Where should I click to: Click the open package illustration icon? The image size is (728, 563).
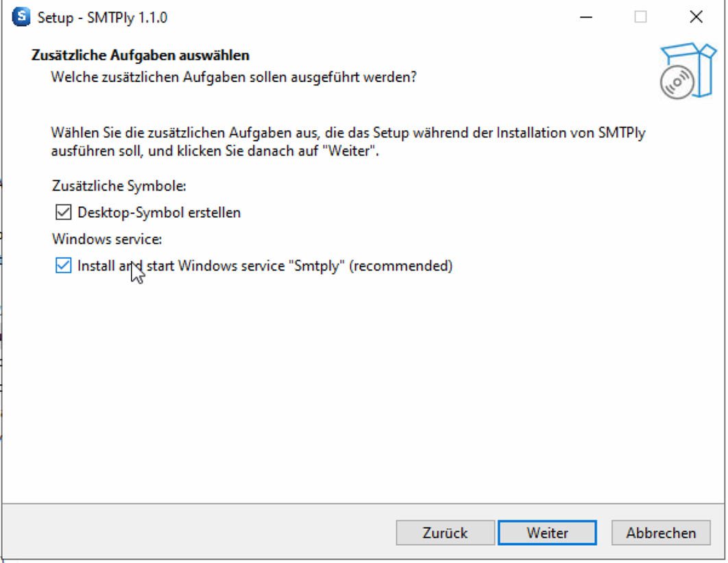point(688,68)
